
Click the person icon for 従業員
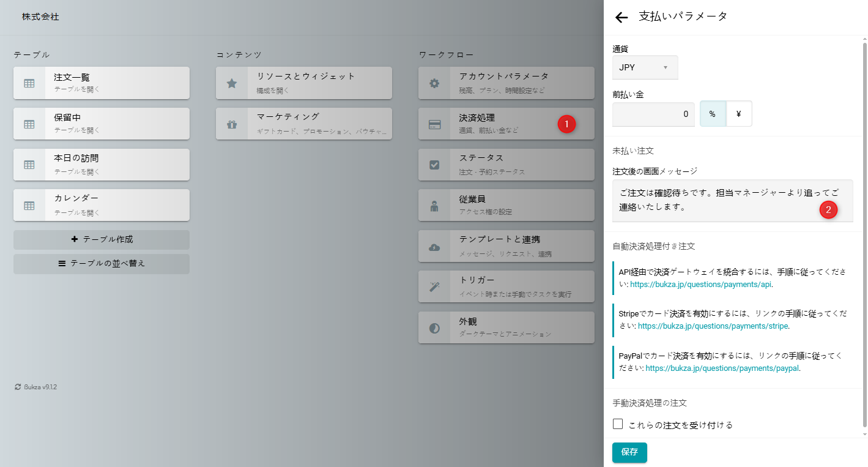434,206
